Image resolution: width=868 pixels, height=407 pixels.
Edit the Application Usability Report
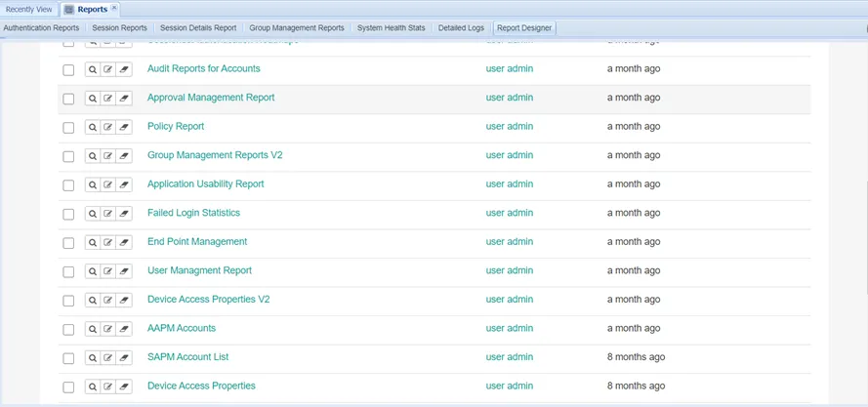click(x=108, y=184)
